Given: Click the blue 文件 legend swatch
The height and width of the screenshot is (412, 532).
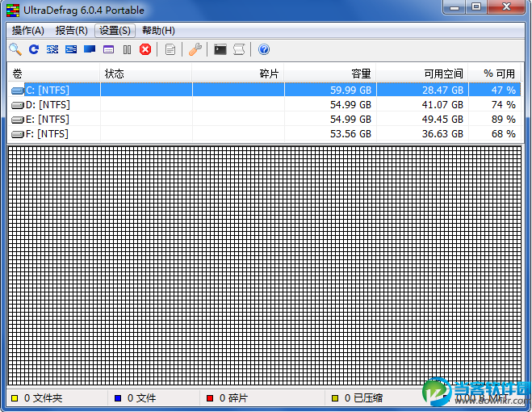Looking at the screenshot, I should (x=118, y=398).
